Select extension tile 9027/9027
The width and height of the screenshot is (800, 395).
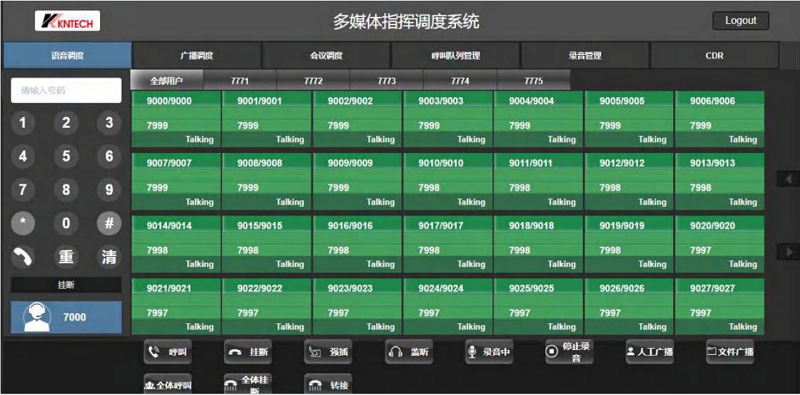click(x=720, y=307)
